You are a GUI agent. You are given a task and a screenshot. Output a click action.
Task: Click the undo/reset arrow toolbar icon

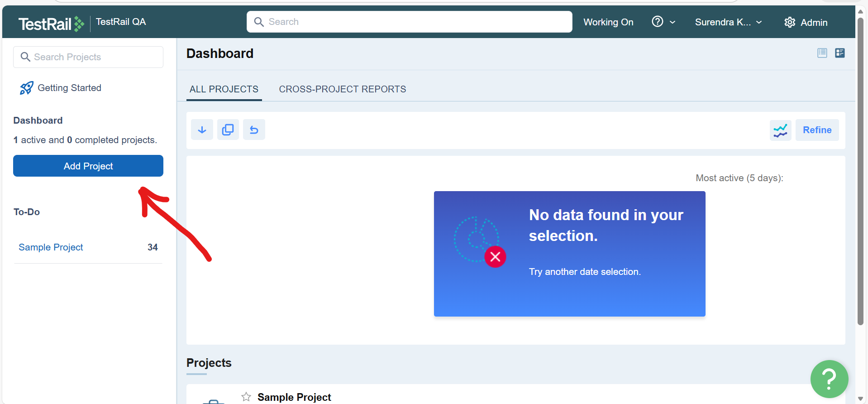point(254,130)
